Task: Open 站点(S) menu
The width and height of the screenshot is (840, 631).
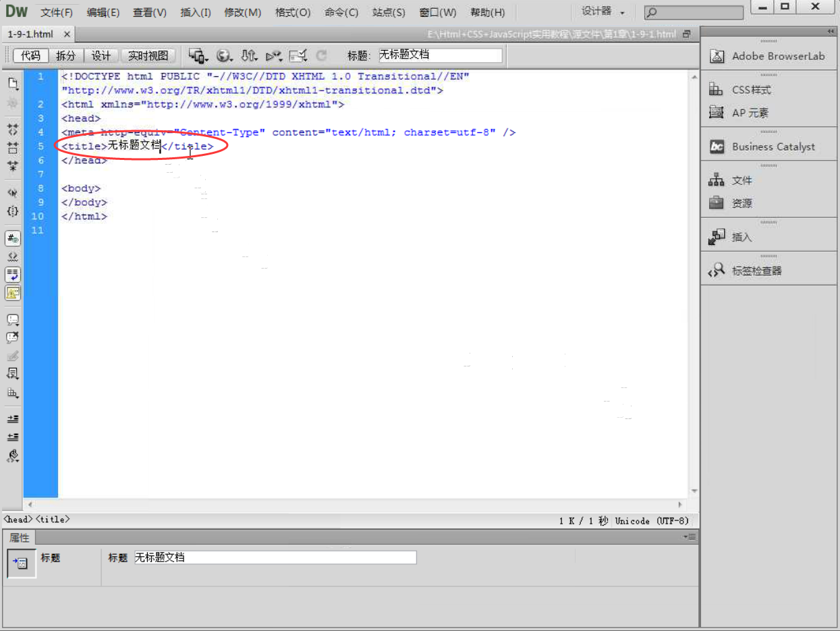Action: (389, 12)
